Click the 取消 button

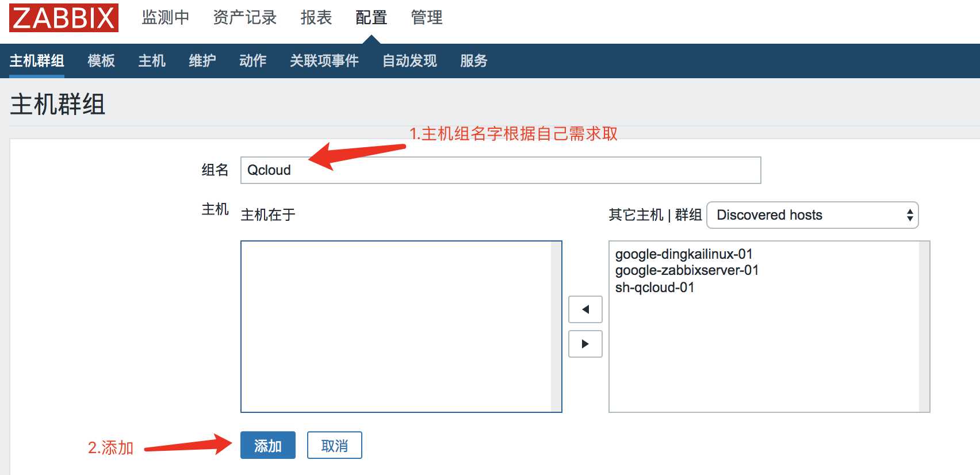coord(335,445)
